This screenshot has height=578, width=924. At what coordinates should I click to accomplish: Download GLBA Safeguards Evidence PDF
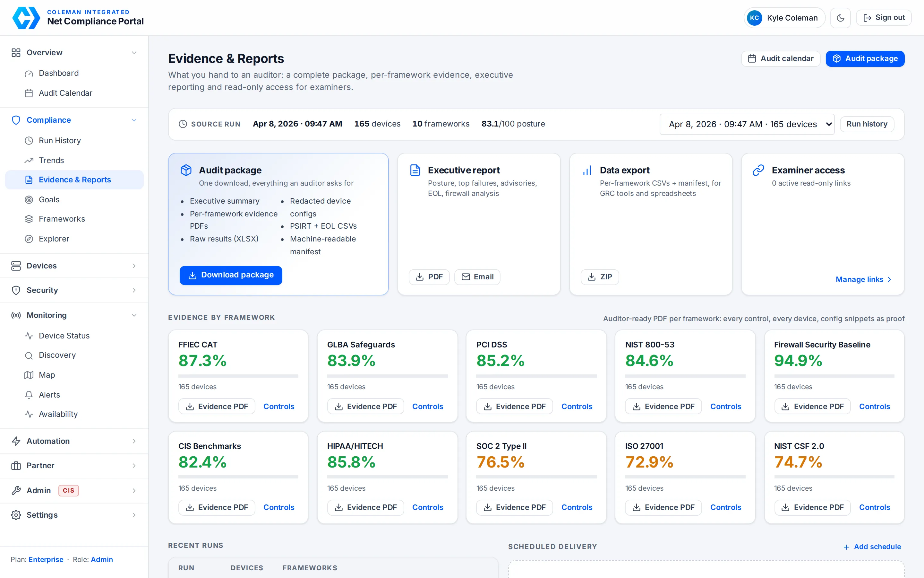(x=365, y=406)
